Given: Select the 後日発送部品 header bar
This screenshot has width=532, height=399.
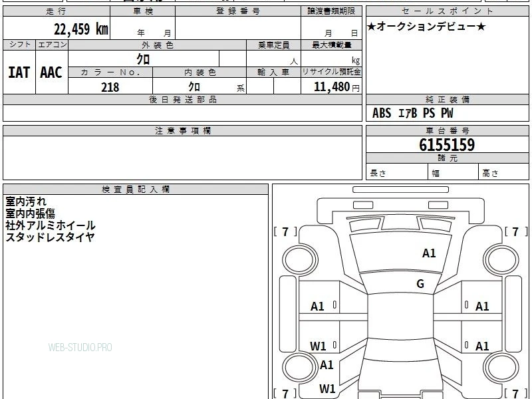Looking at the screenshot, I should [x=182, y=99].
